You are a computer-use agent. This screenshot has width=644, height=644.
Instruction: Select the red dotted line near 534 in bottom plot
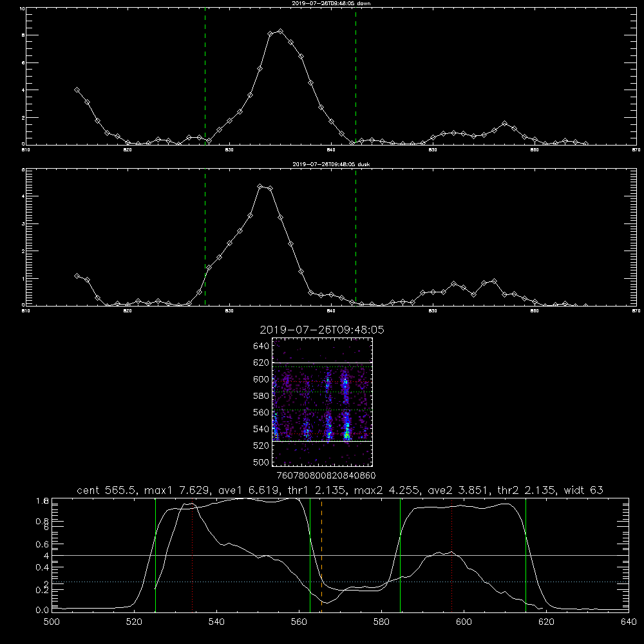(x=192, y=554)
